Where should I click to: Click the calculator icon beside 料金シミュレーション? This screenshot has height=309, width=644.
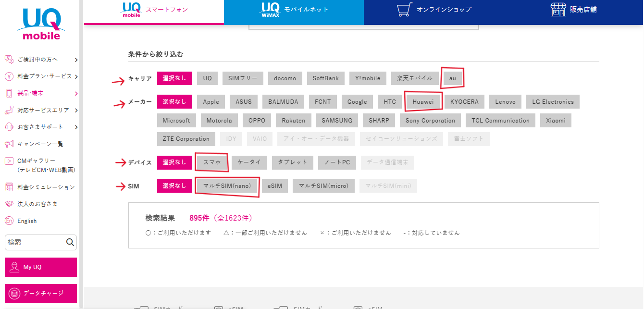pos(9,187)
